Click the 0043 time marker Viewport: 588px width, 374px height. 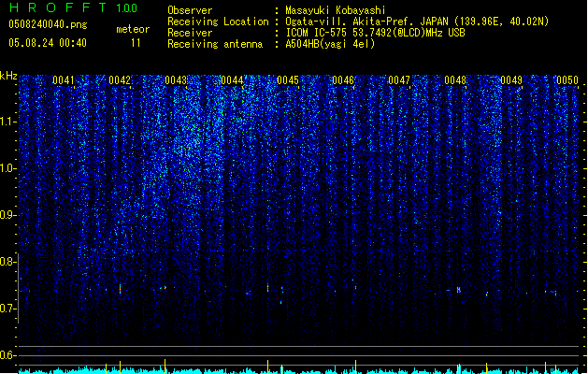(176, 80)
